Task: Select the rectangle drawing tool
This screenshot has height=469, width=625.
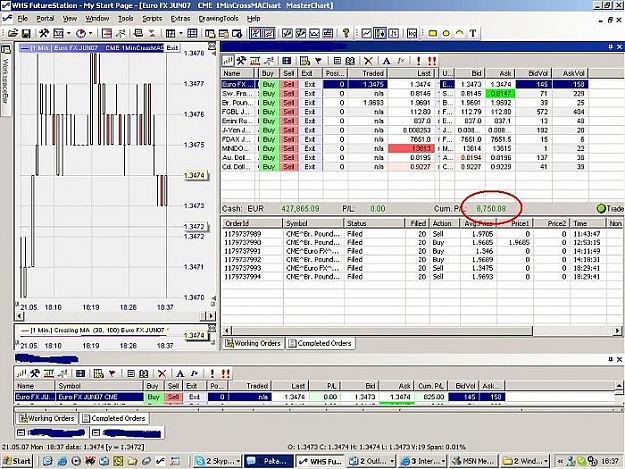Action: tap(432, 33)
